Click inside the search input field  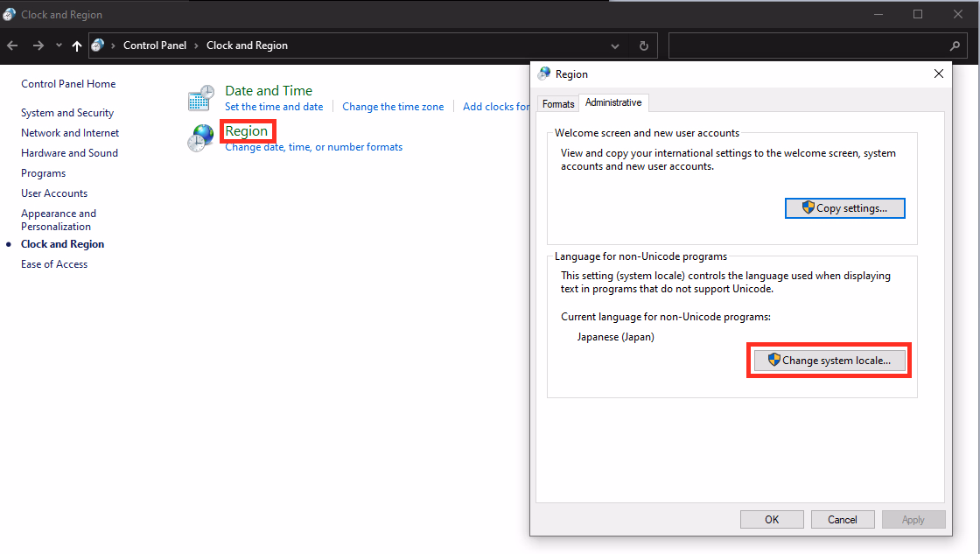click(814, 45)
